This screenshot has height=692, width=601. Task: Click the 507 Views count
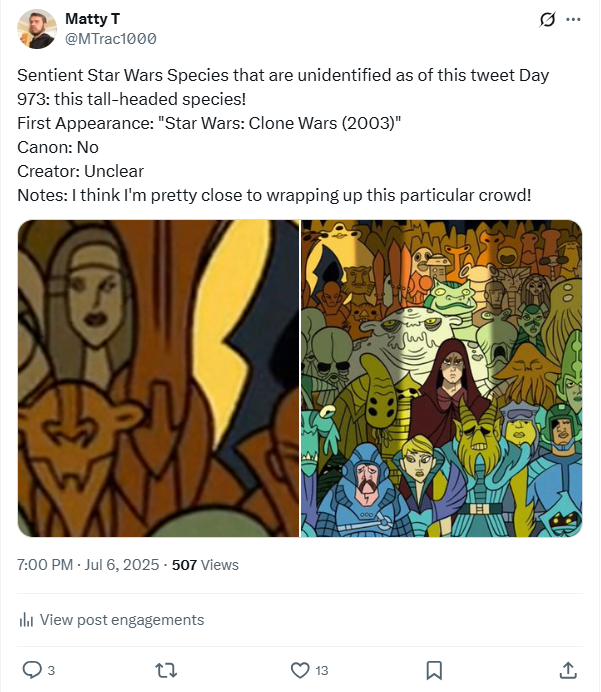point(205,565)
